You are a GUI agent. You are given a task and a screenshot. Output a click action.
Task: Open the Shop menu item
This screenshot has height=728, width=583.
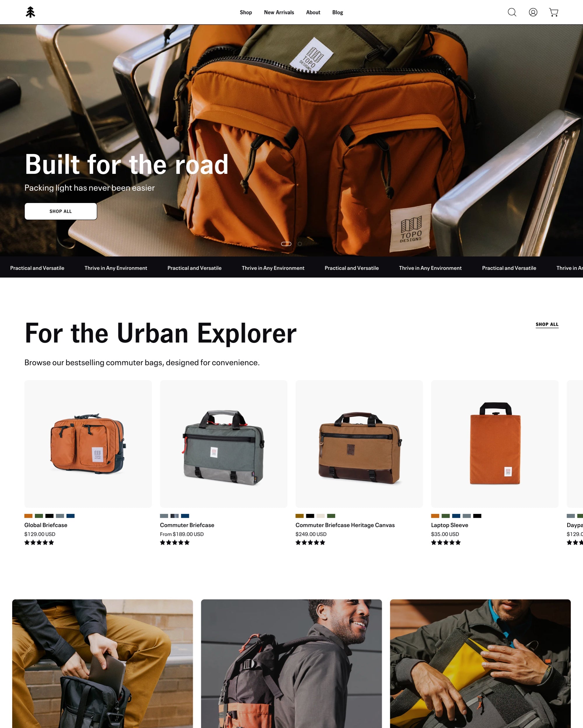click(246, 12)
